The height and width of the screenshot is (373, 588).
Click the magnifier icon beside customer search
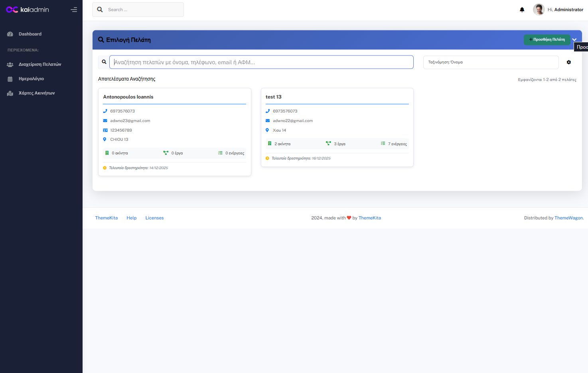104,62
